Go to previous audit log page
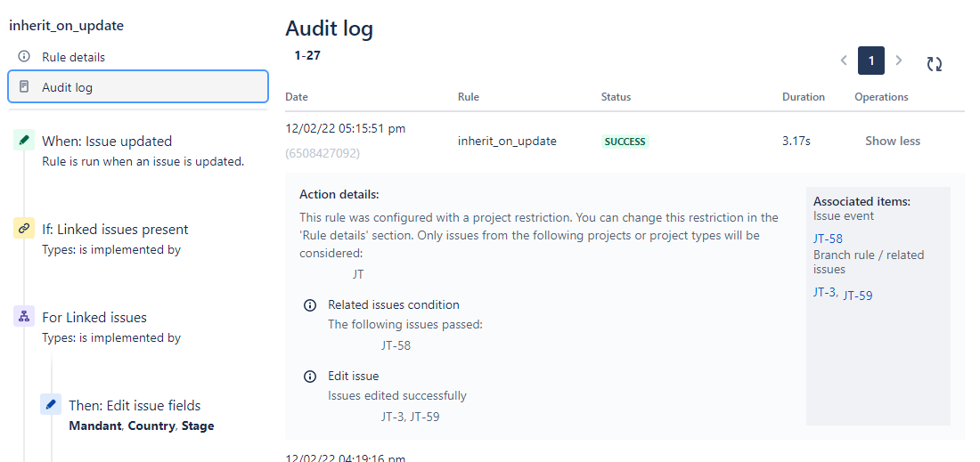Viewport: 980px width, 462px height. [x=844, y=61]
